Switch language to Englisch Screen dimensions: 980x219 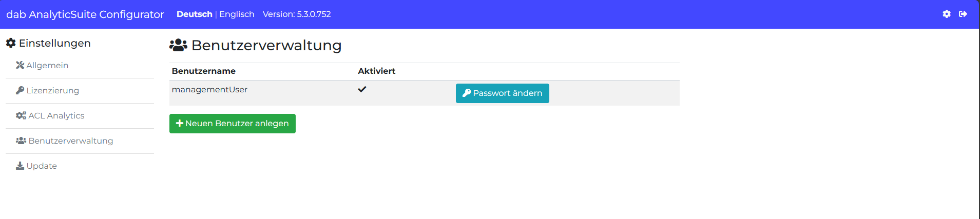[237, 14]
